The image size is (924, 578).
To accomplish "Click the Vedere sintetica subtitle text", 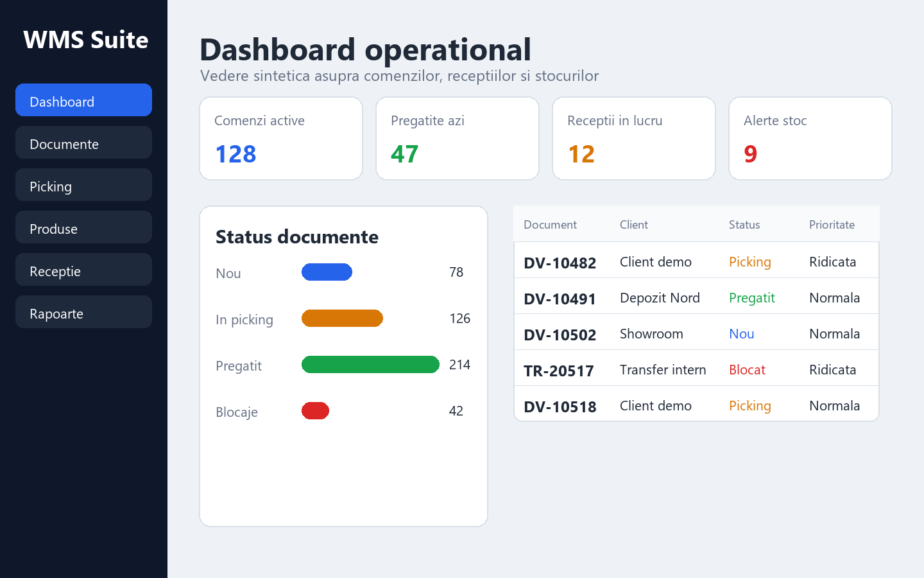I will [x=400, y=76].
